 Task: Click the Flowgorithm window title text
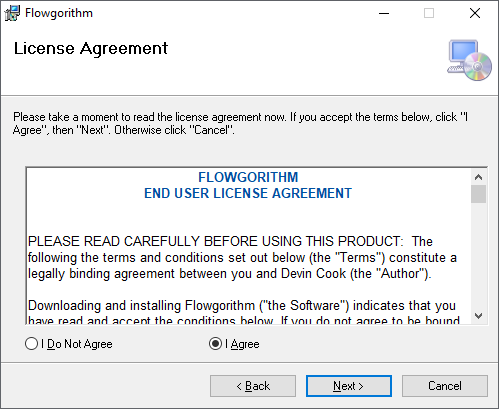pos(59,13)
